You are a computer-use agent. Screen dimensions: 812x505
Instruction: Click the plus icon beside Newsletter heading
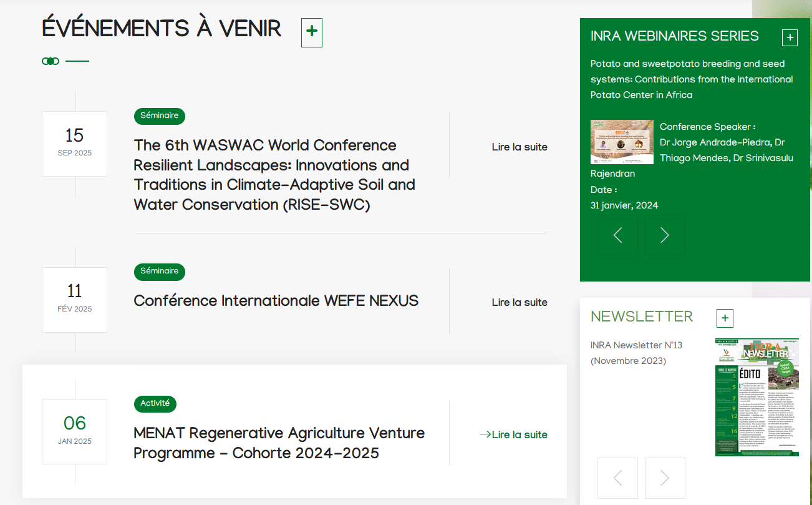(725, 318)
